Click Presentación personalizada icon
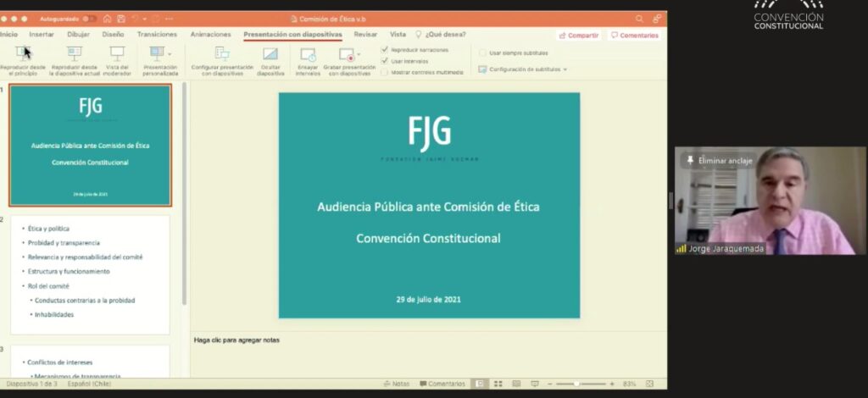 [x=157, y=53]
